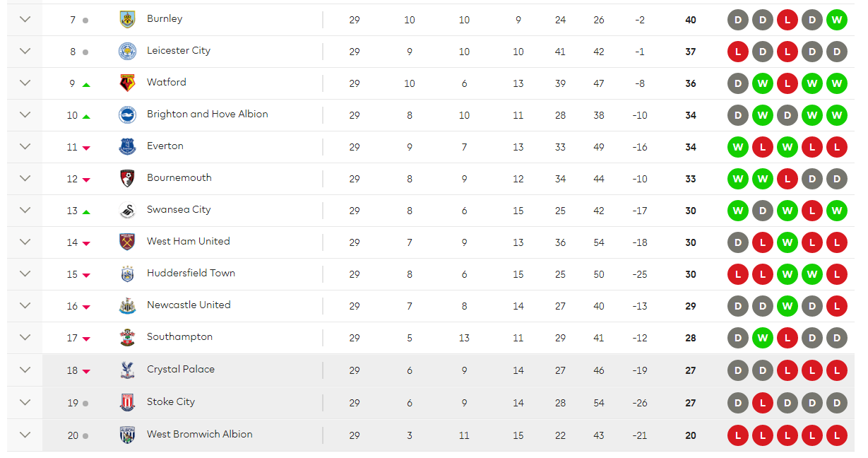868x458 pixels.
Task: Click the Leicester City club badge
Action: pyautogui.click(x=127, y=52)
